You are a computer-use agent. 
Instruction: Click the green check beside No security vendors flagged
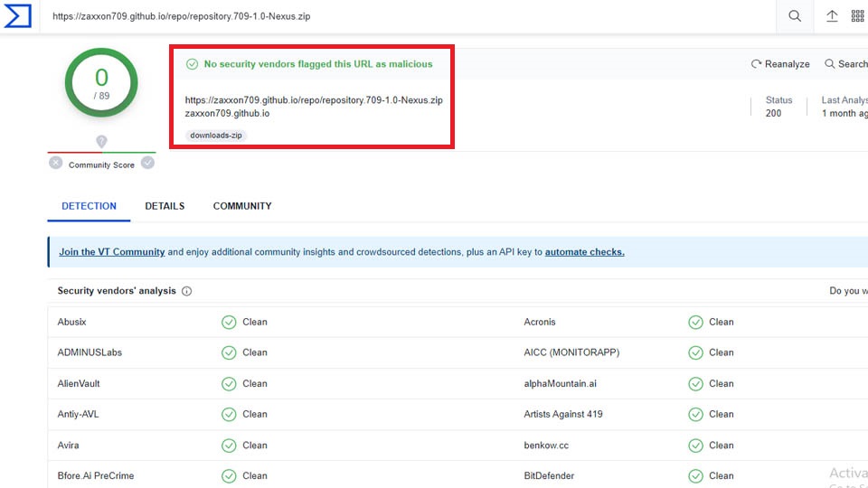[192, 64]
